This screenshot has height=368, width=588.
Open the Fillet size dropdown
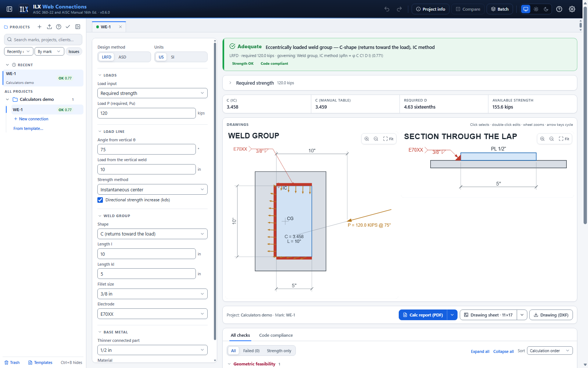tap(153, 294)
